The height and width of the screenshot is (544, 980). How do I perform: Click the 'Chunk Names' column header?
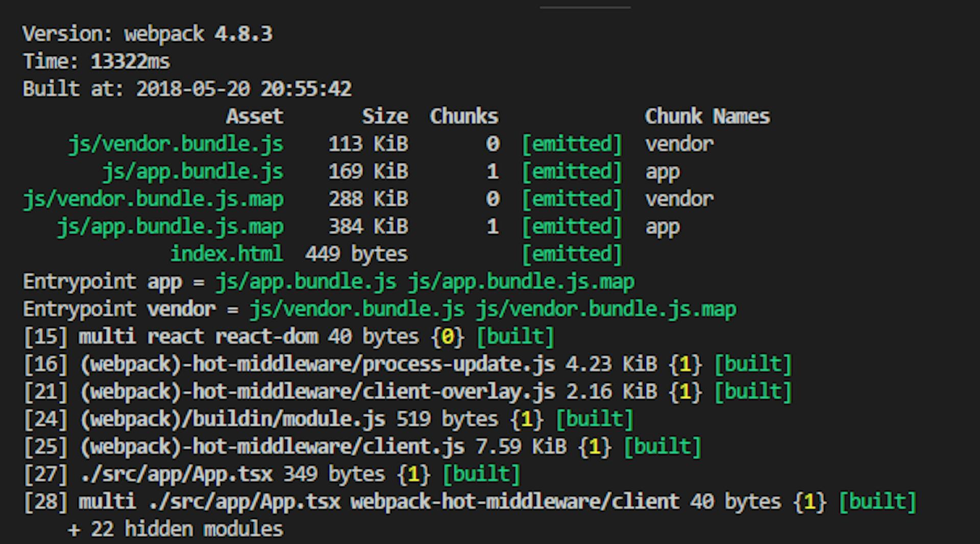pos(707,117)
